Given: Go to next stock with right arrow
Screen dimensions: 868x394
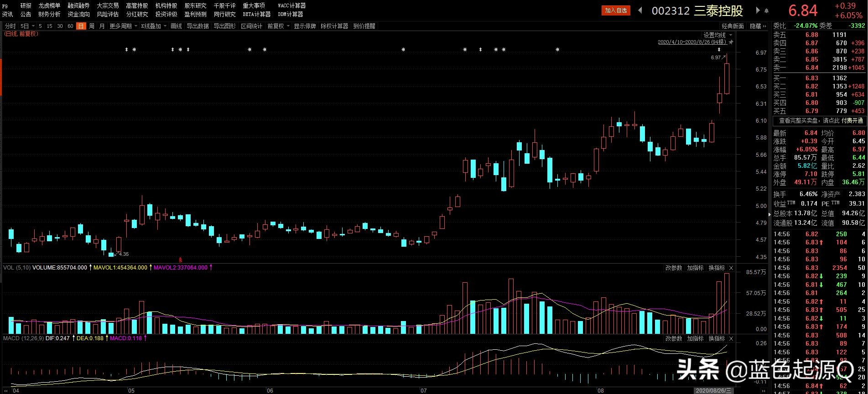Looking at the screenshot, I should [758, 10].
